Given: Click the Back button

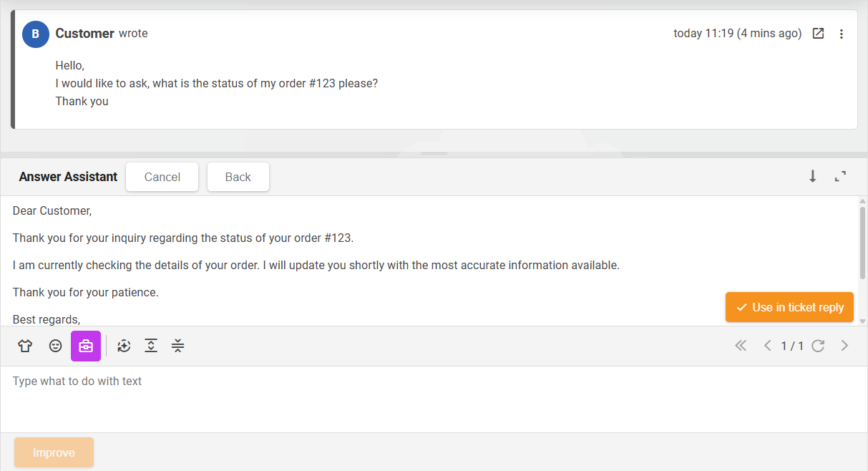Looking at the screenshot, I should (238, 177).
